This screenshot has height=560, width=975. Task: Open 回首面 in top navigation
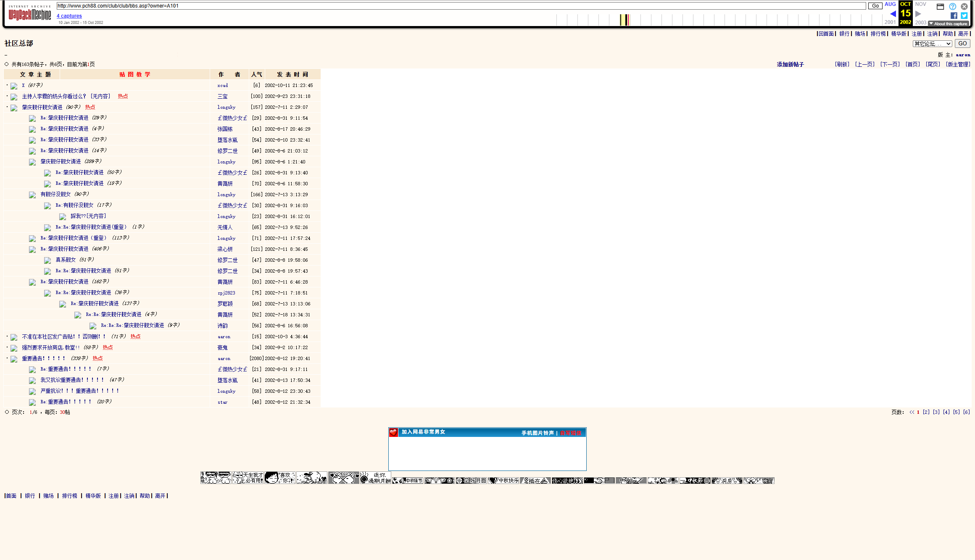tap(826, 34)
